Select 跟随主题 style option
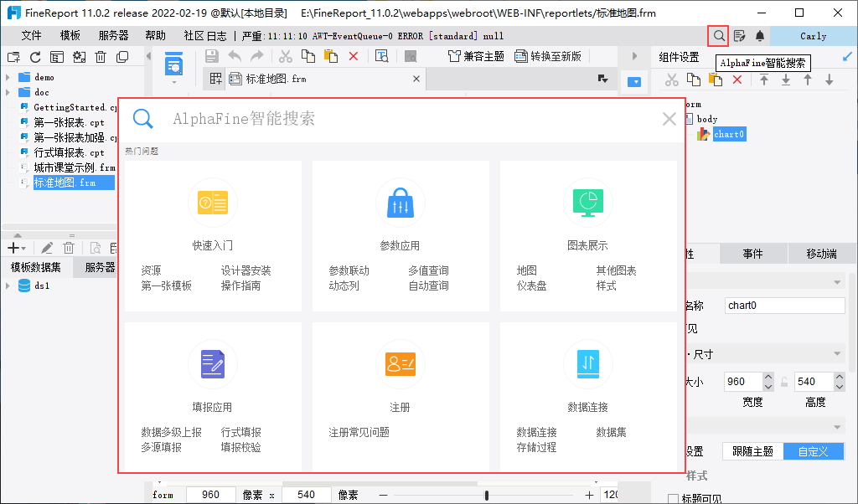Viewport: 858px width, 504px height. (x=753, y=451)
